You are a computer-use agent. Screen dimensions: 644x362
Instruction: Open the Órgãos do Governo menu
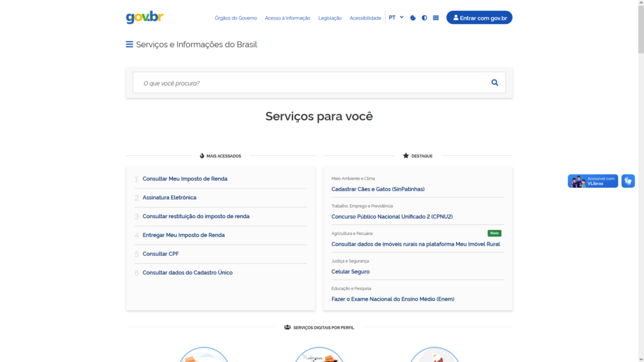[236, 18]
